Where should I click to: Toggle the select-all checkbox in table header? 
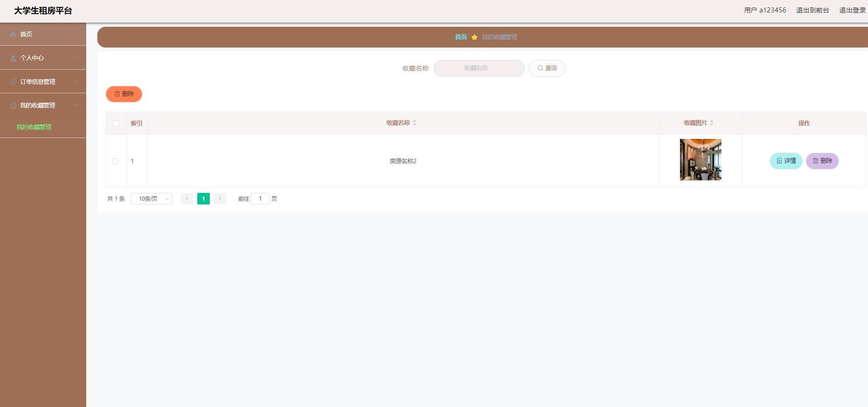point(116,123)
